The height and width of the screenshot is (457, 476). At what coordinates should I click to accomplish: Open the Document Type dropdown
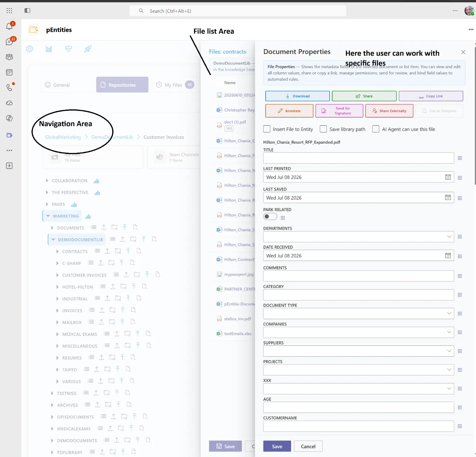coord(359,314)
